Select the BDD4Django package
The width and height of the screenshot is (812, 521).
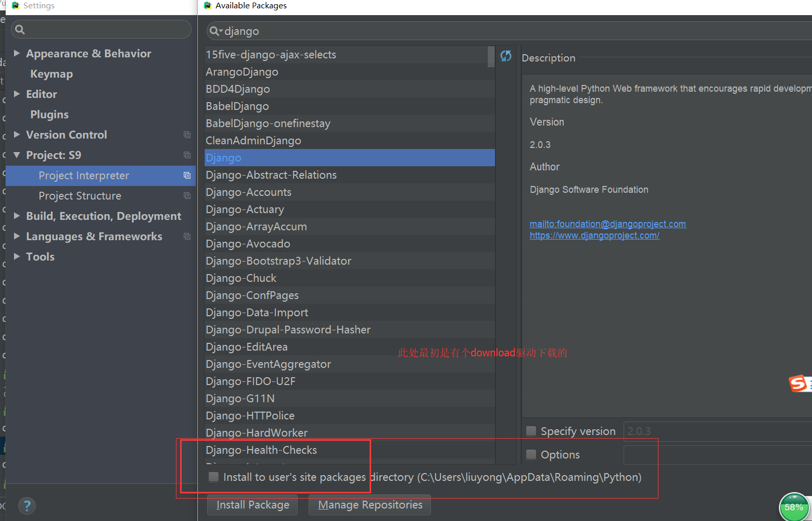click(x=350, y=89)
